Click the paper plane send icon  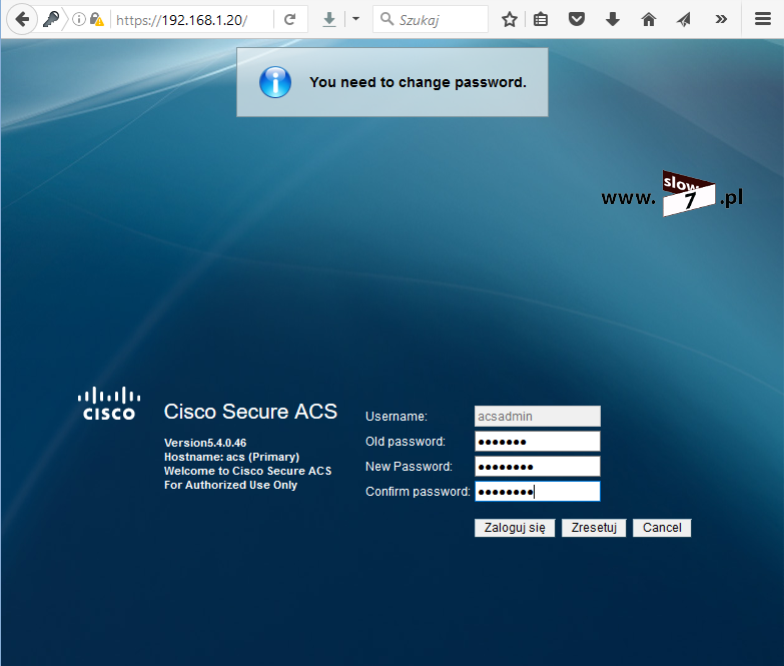pyautogui.click(x=684, y=20)
